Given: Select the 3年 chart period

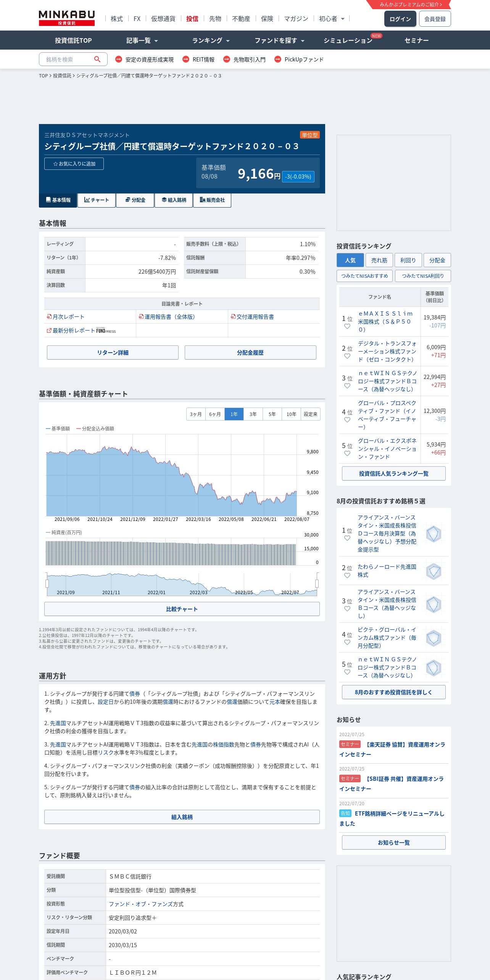Looking at the screenshot, I should [x=253, y=414].
